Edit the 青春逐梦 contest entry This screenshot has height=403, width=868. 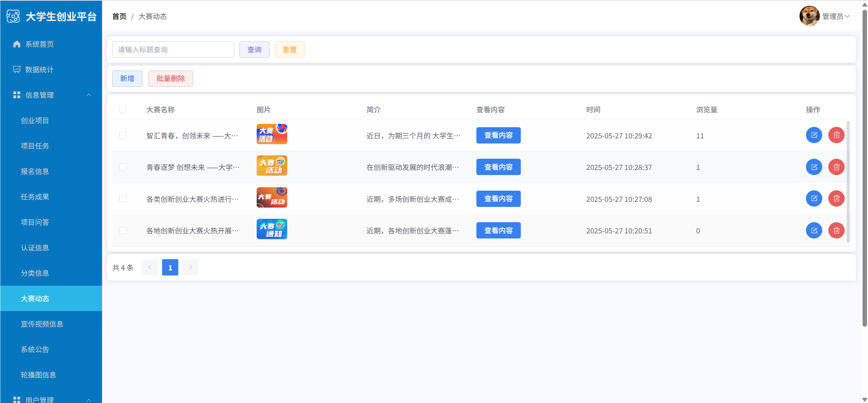coord(814,167)
